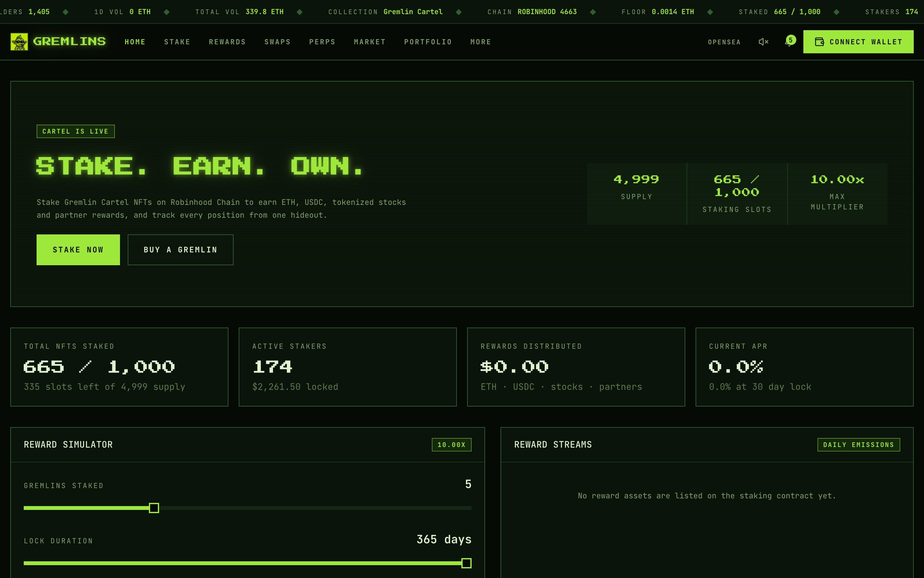Click "335 slots left of 4,999 supply" text

point(104,387)
